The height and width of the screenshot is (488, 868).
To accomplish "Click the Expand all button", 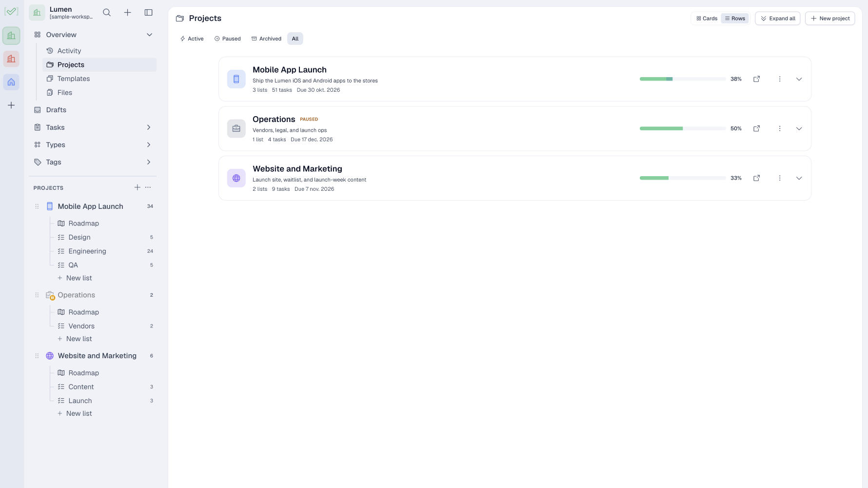I will tap(778, 19).
